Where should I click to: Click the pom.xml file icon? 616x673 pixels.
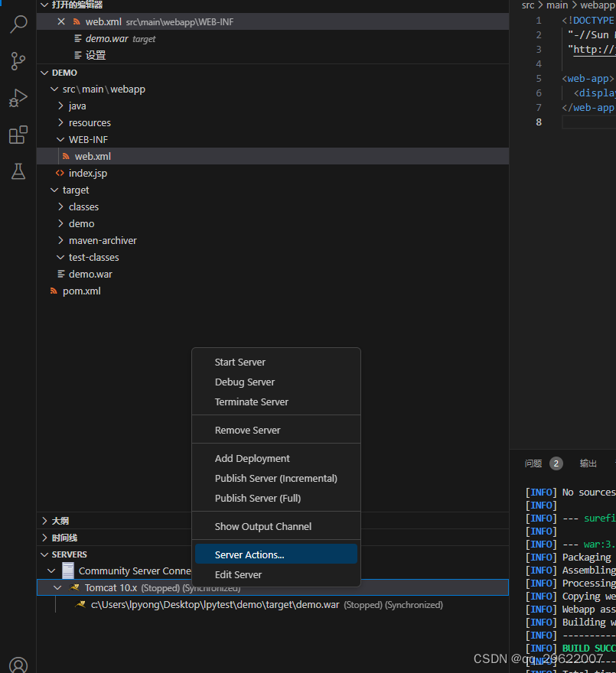[x=54, y=291]
